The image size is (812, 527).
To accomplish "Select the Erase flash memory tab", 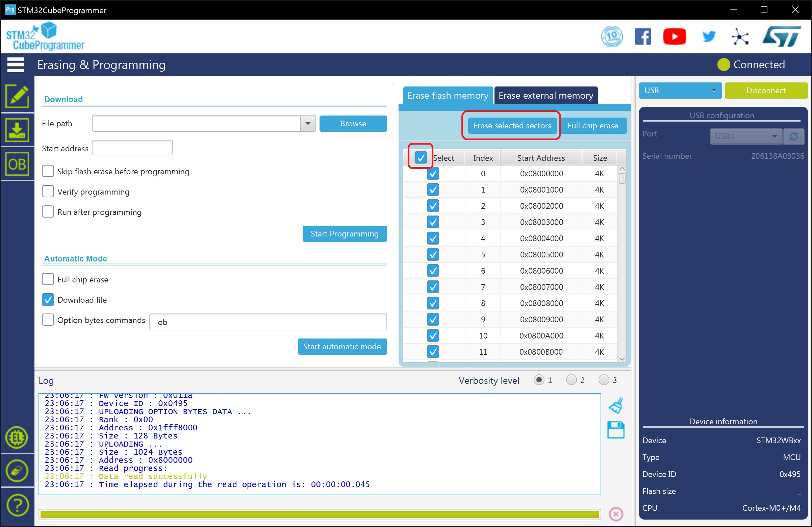I will tap(448, 95).
